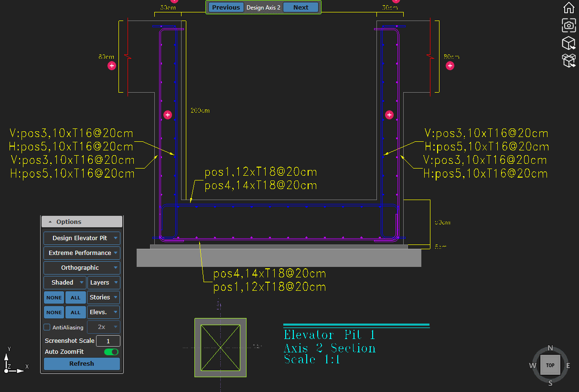Enable the AntiAliasing checkbox

coord(47,327)
